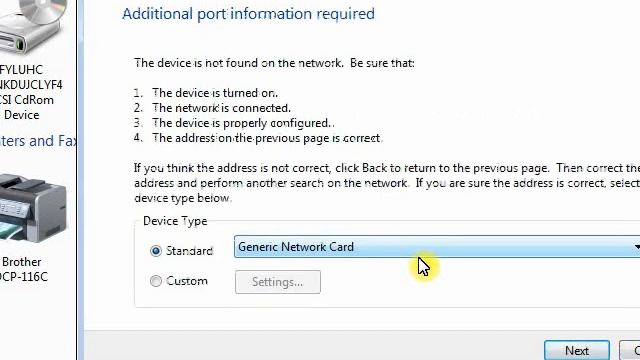Open the Generic Network Card combo box

tap(437, 247)
